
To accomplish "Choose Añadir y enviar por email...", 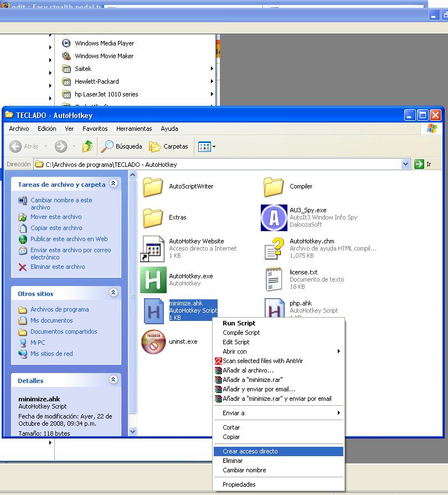I will (x=279, y=390).
